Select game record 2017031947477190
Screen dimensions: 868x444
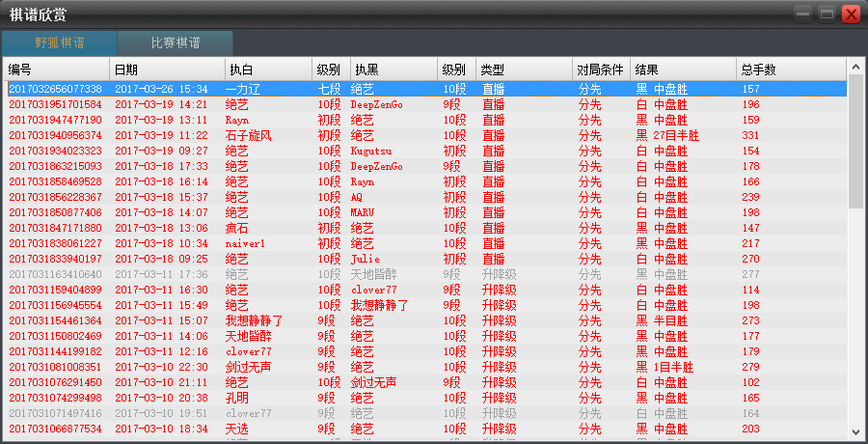(427, 120)
